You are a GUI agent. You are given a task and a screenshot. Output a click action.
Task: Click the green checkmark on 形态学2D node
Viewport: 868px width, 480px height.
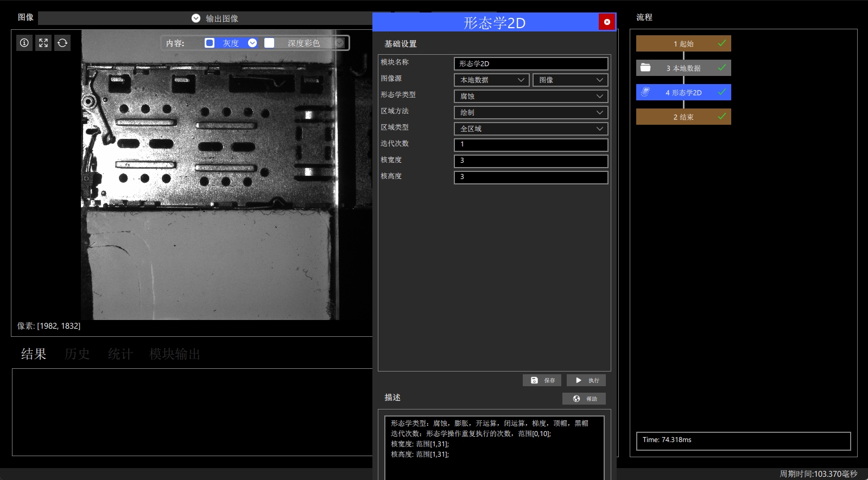722,92
